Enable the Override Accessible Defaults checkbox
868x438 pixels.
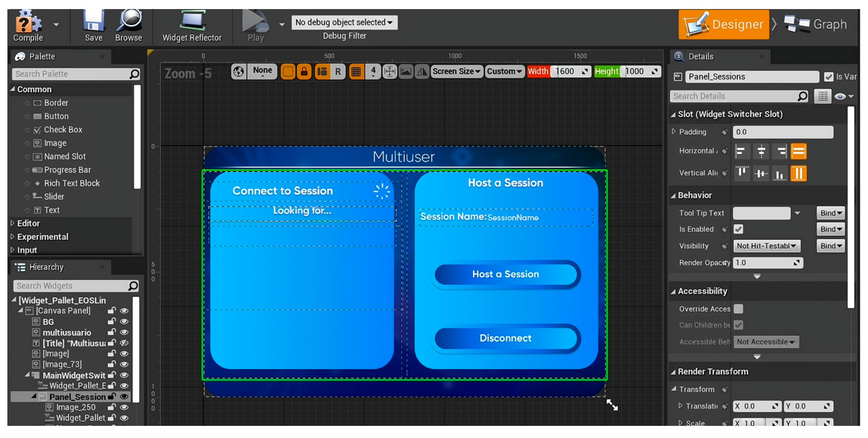738,309
